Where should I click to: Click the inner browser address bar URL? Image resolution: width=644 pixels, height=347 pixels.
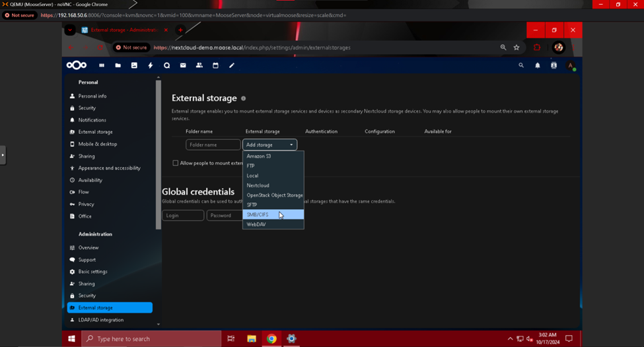(252, 47)
